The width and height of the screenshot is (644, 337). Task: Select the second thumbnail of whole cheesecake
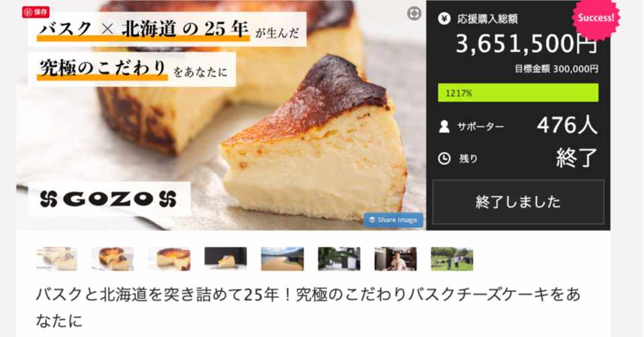[x=113, y=259]
